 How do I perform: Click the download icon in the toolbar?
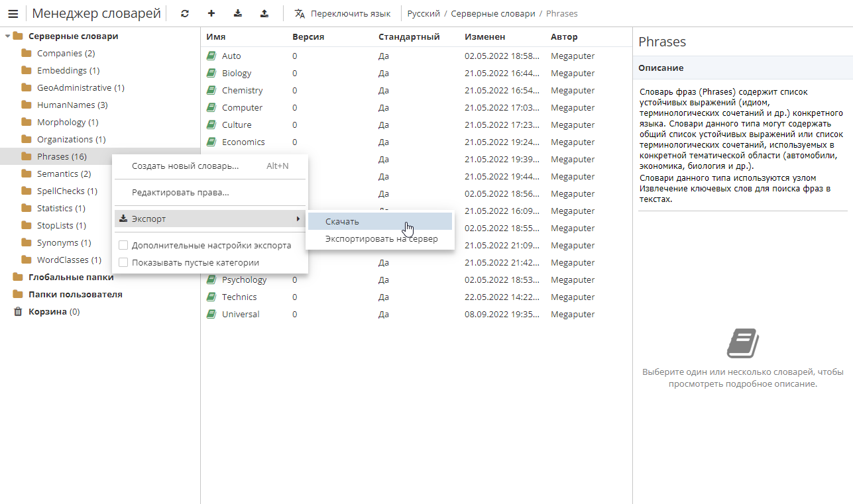pyautogui.click(x=238, y=13)
